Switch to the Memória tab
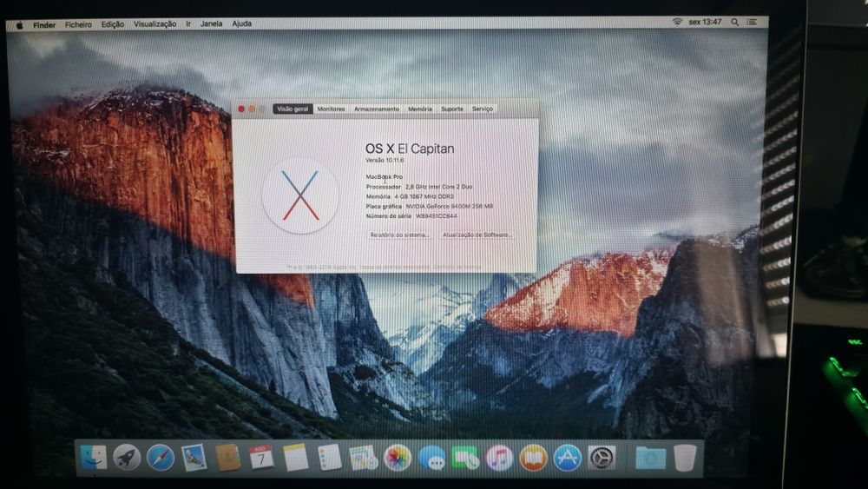 pos(420,109)
